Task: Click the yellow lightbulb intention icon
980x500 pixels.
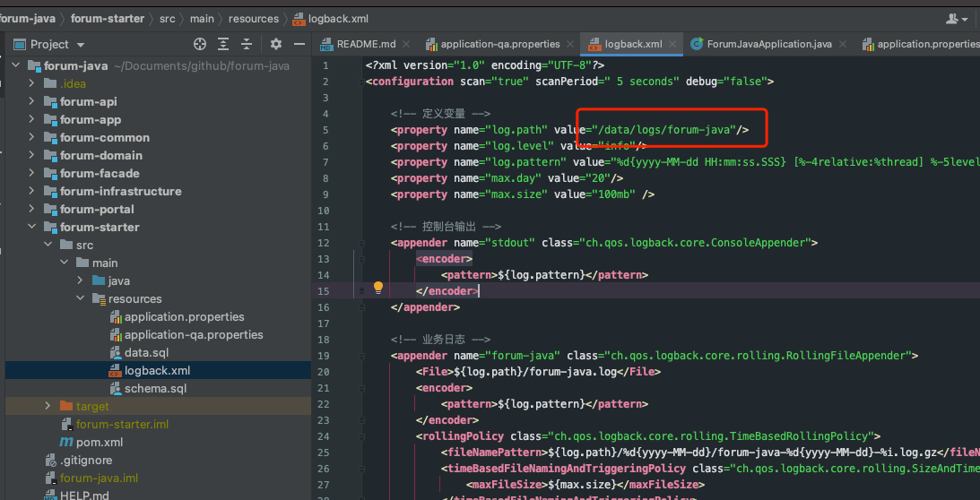Action: coord(378,289)
